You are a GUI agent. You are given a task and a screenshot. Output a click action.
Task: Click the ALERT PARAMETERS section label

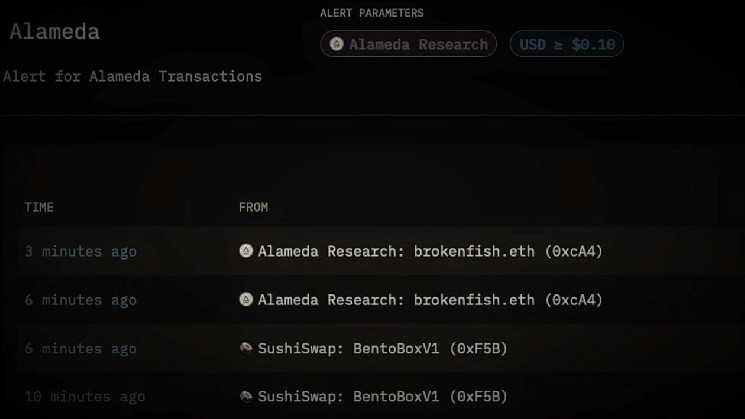[371, 13]
